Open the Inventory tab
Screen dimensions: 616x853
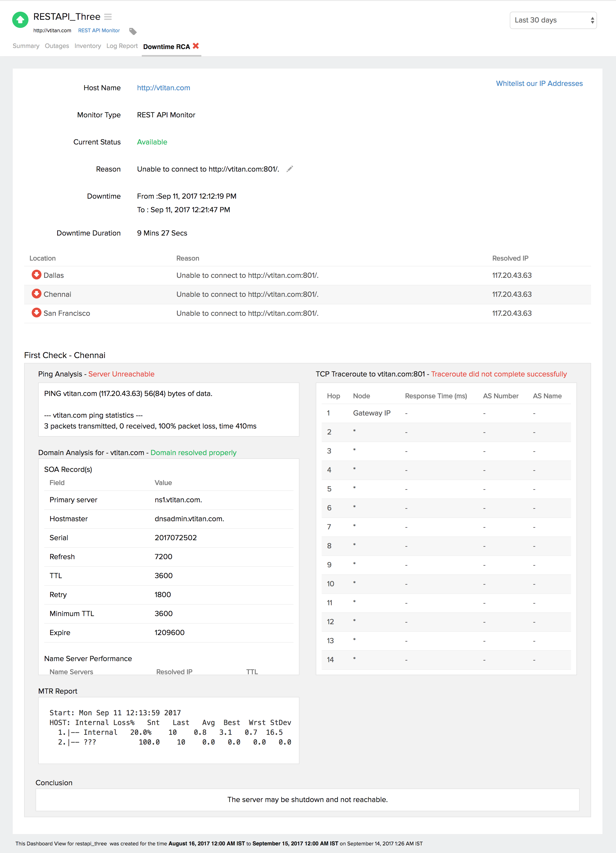88,46
